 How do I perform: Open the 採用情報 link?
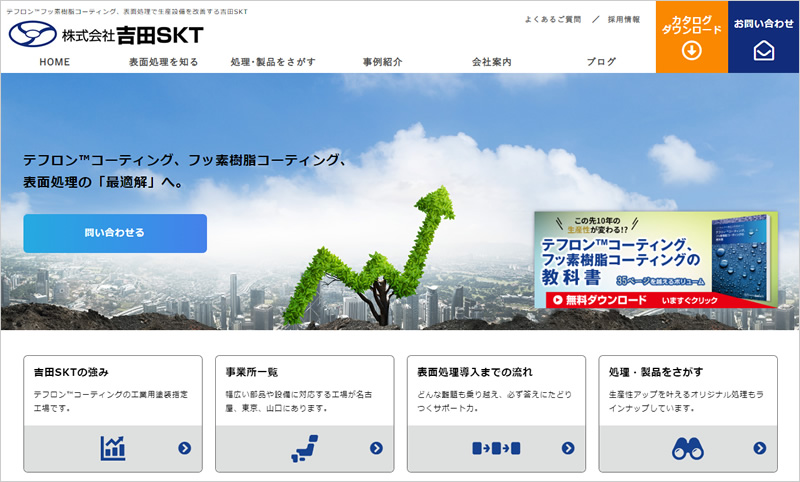click(623, 19)
